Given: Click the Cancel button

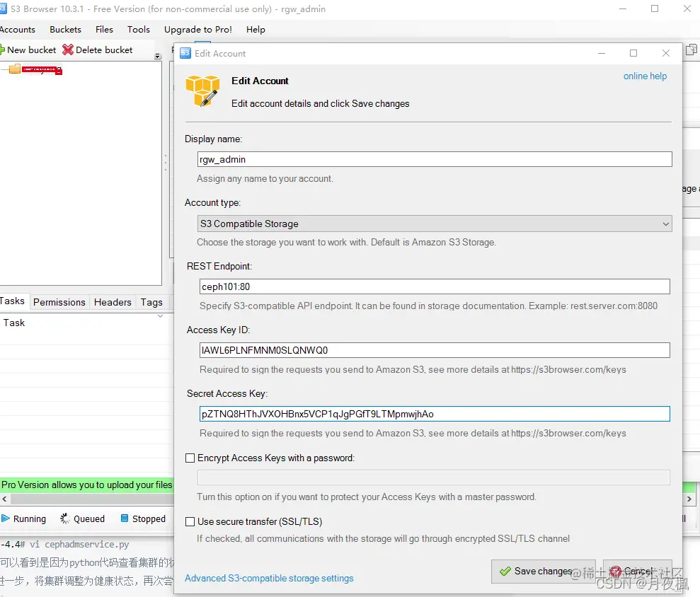Looking at the screenshot, I should click(x=637, y=571).
